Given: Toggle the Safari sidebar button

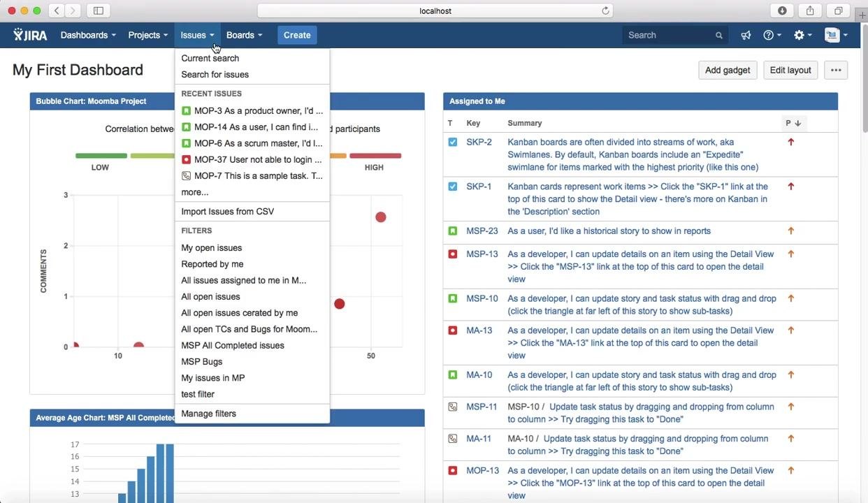Looking at the screenshot, I should click(99, 10).
